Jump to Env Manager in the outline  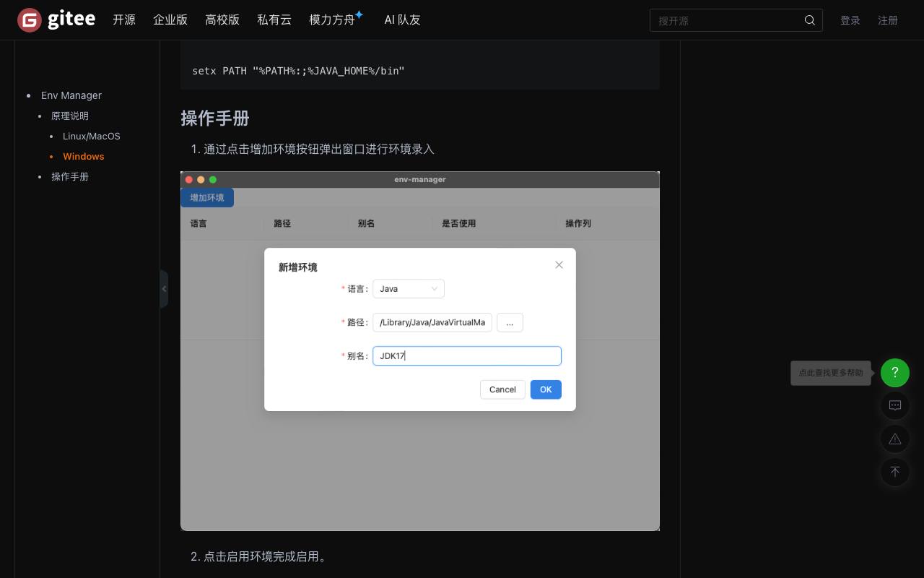[71, 95]
